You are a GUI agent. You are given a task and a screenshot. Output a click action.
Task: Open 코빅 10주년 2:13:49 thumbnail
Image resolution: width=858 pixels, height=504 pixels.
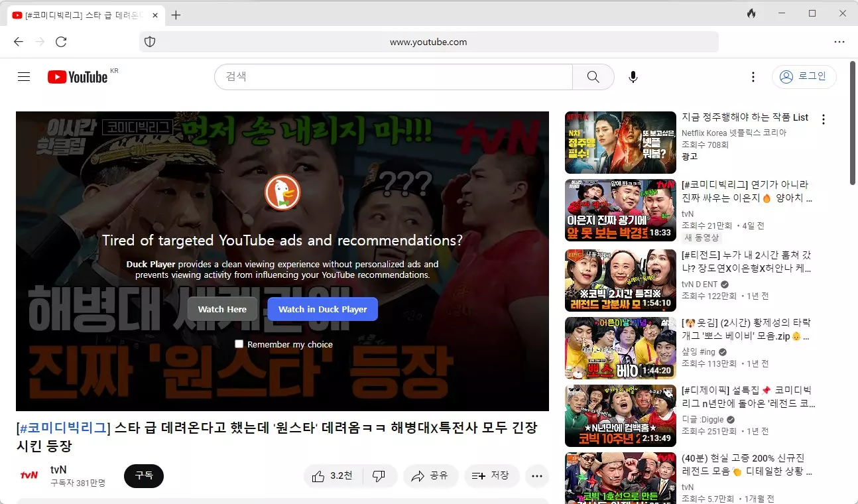(621, 416)
